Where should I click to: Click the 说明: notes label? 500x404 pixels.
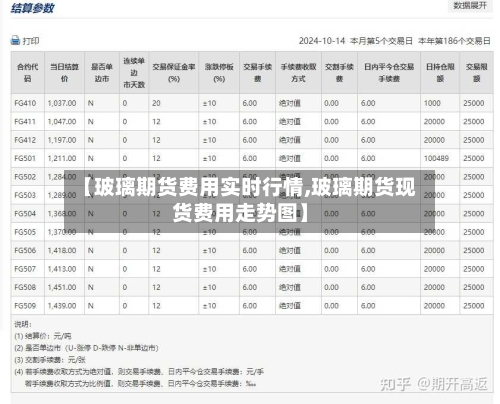tap(23, 324)
